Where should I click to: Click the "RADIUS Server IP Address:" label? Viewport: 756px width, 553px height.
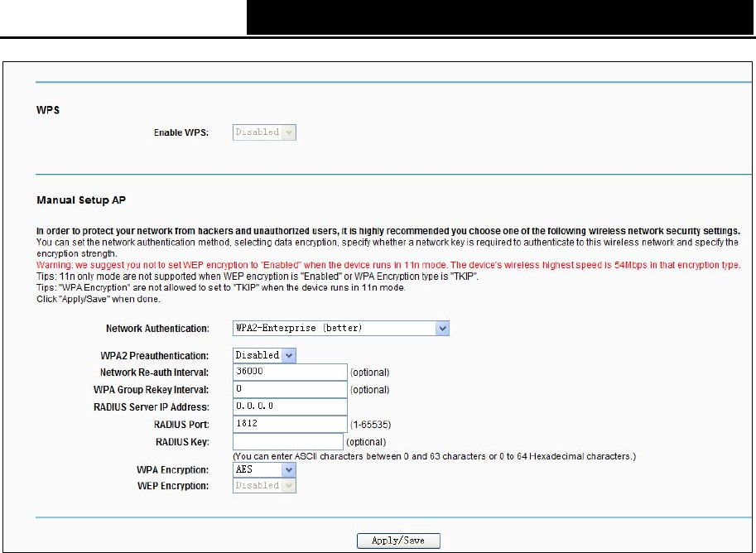pyautogui.click(x=151, y=407)
